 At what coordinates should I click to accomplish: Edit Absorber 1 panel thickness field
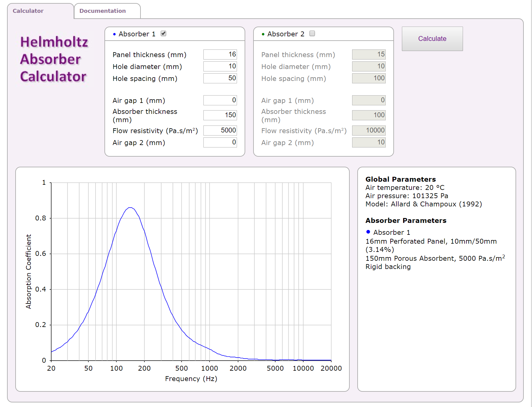(220, 54)
